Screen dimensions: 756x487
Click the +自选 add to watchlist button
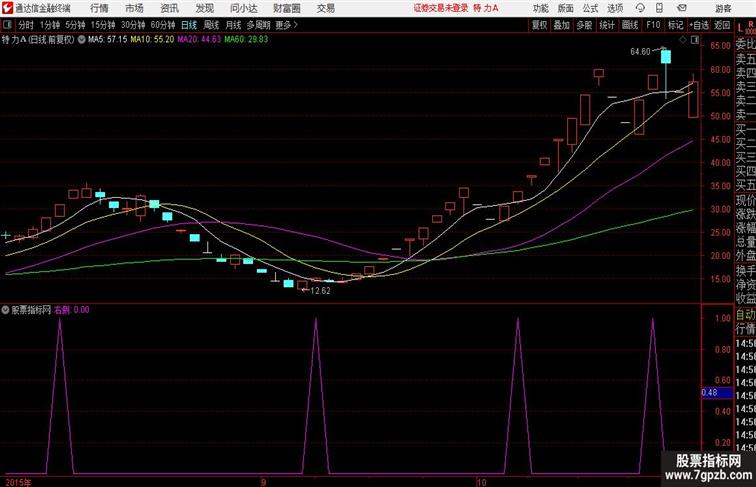point(699,25)
